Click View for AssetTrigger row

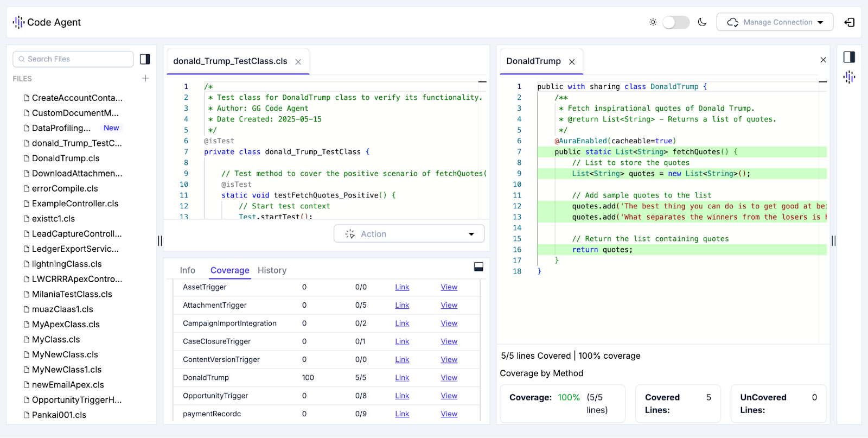[449, 287]
